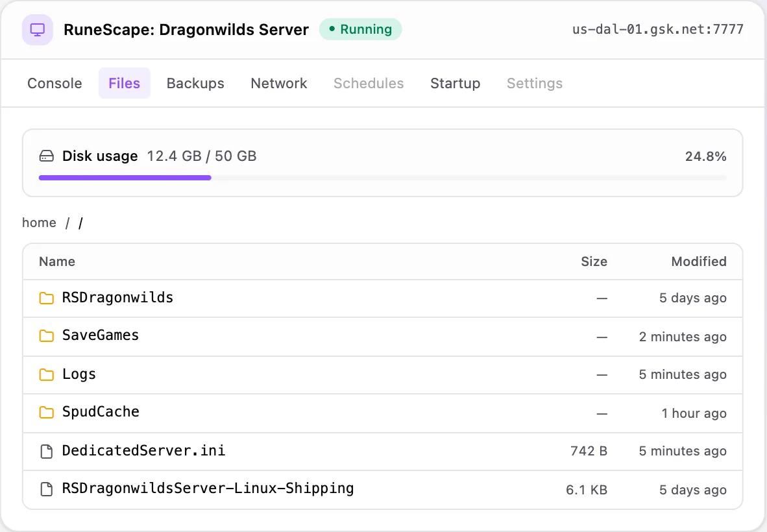Open the SpudCache folder name

click(x=101, y=412)
